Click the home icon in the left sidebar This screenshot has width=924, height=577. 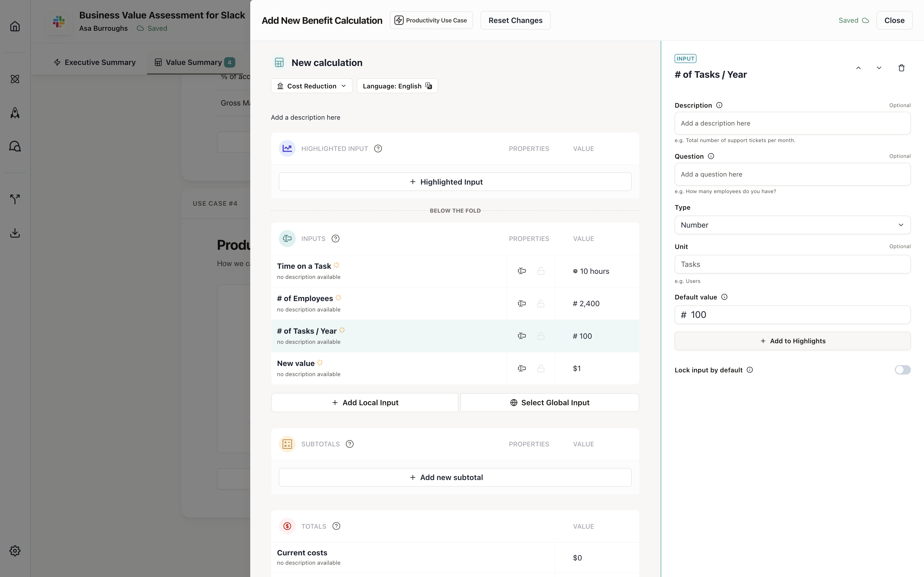pos(15,26)
